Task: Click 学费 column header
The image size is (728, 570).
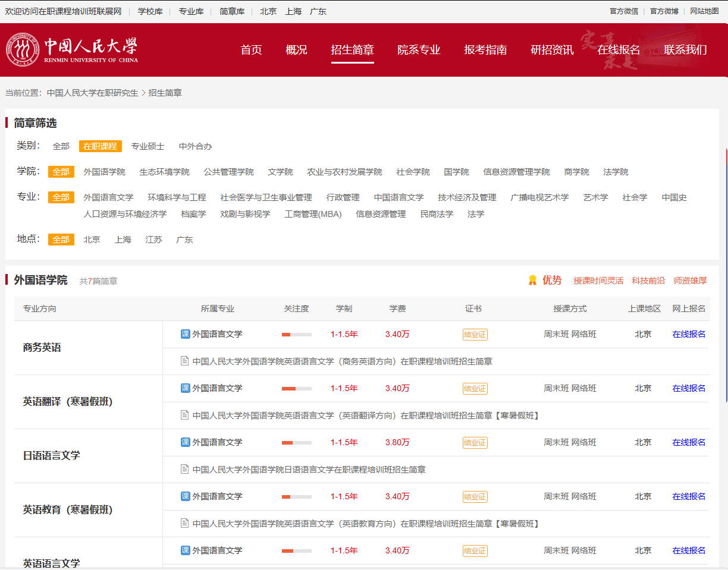Action: click(x=397, y=309)
